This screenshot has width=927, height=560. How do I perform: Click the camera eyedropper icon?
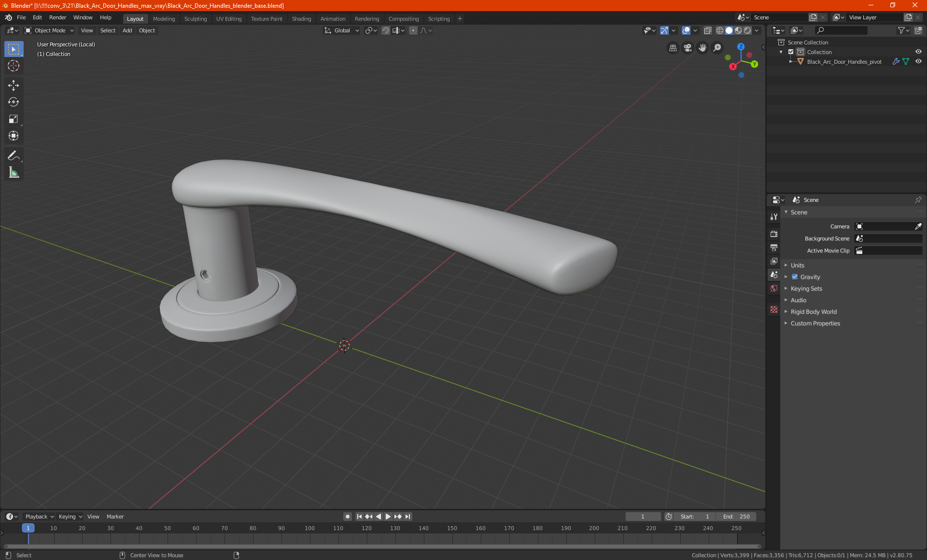click(918, 226)
